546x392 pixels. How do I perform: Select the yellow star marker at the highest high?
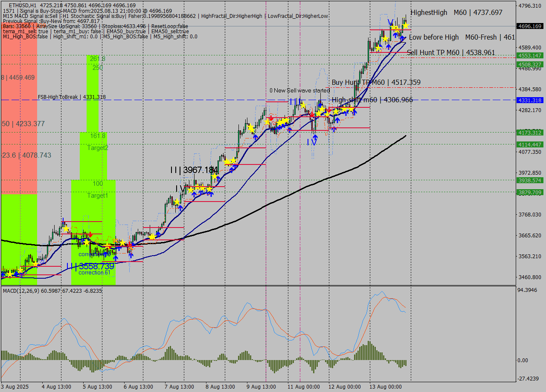404,26
